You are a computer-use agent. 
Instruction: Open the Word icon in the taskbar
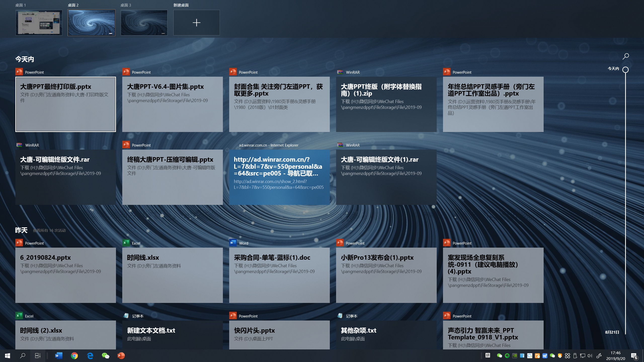(x=59, y=355)
